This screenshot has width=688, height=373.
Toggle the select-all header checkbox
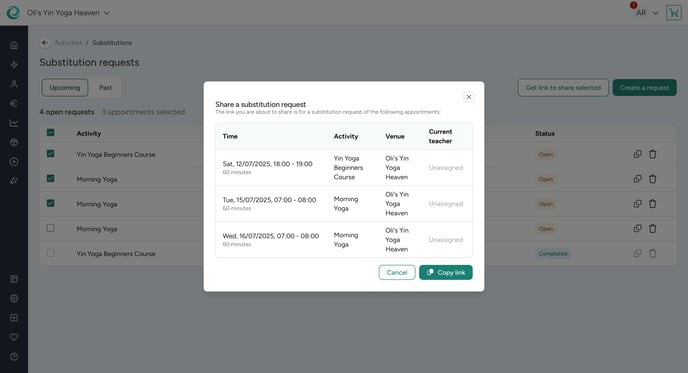tap(51, 133)
